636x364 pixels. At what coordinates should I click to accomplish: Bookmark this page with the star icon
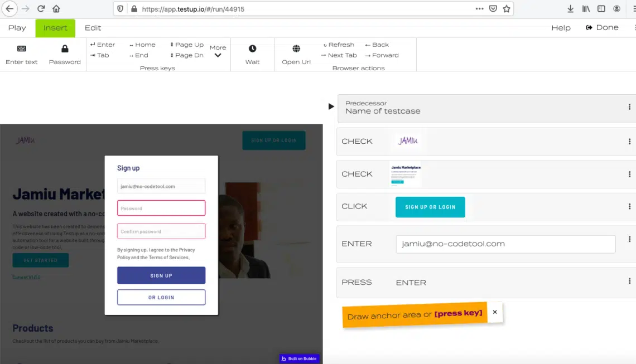click(507, 8)
